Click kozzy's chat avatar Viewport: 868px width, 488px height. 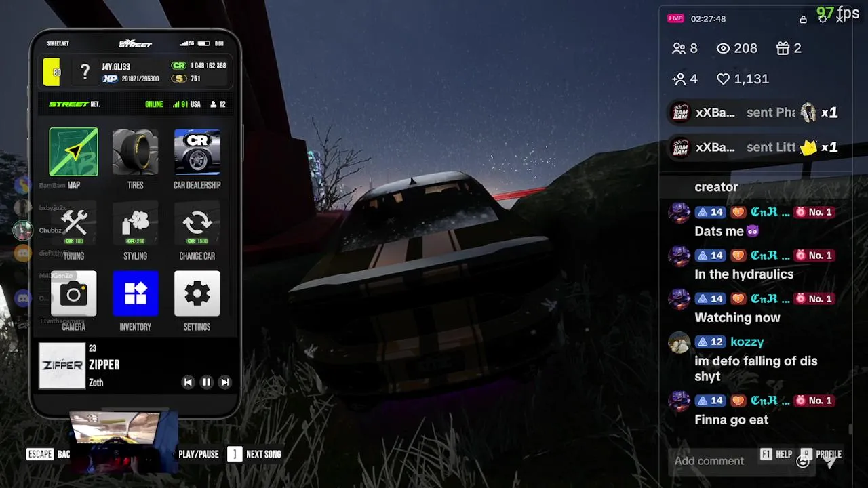pos(679,342)
